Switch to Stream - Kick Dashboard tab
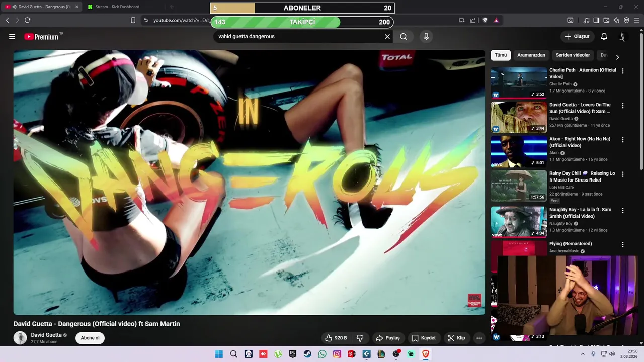 coord(118,7)
